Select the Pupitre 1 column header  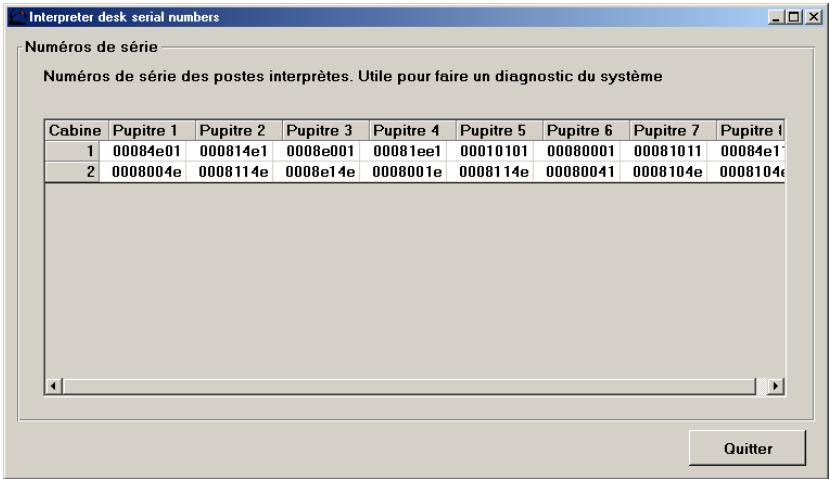coord(152,130)
